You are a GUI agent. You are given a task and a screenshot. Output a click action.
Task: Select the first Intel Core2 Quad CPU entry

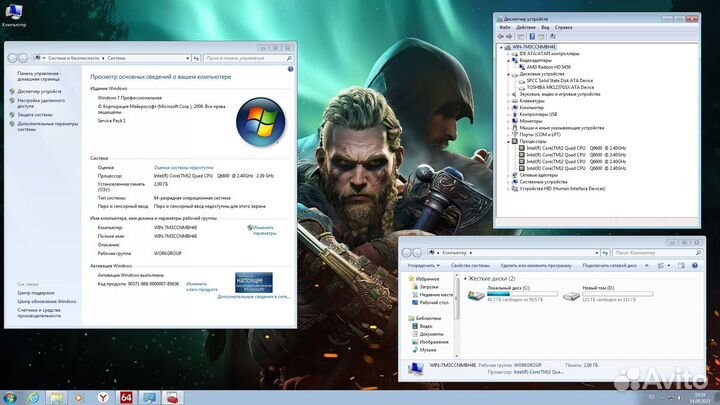point(575,148)
